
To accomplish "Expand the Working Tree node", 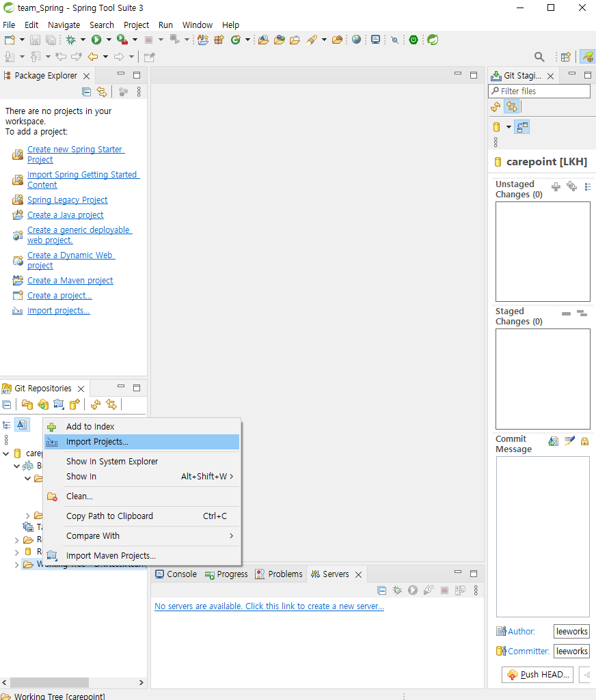I will [16, 565].
